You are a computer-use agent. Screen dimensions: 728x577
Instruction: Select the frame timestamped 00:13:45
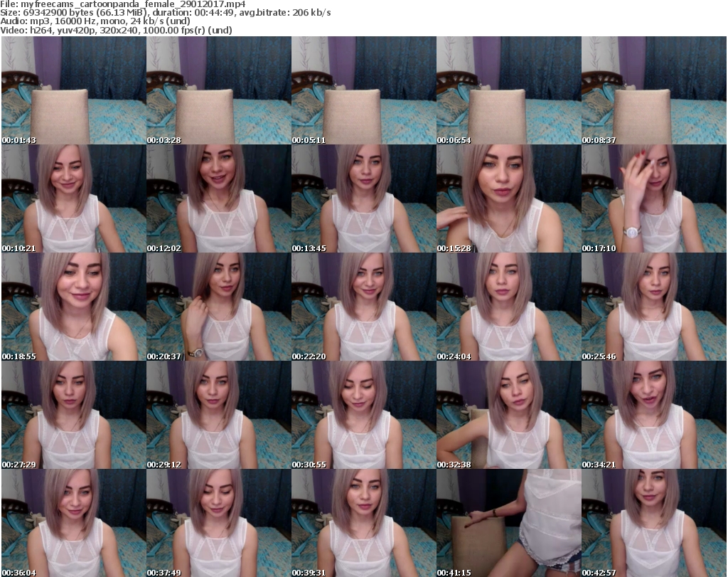pos(363,198)
